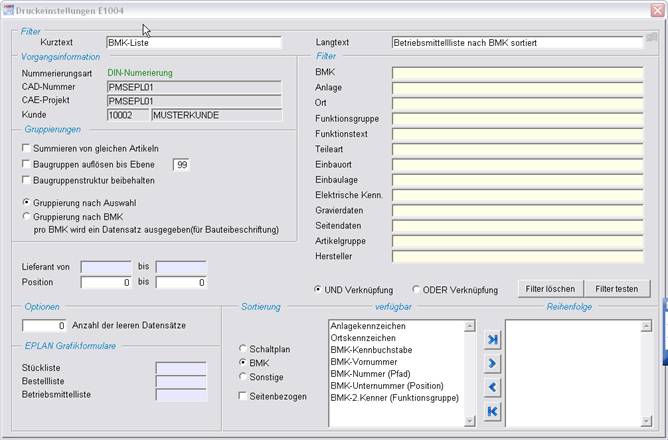Viewport: 668px width, 440px height.
Task: Click the single left arrow to remove sorting field
Action: pos(490,387)
